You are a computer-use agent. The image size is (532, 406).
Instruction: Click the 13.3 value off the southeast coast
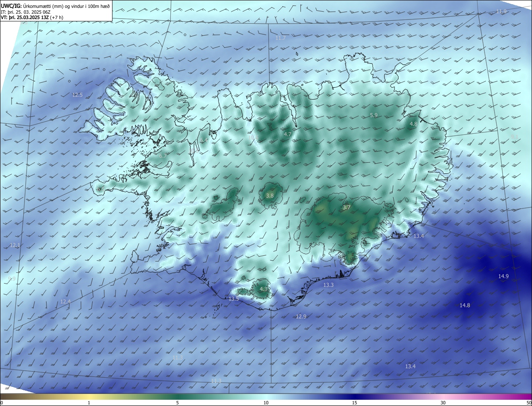pyautogui.click(x=328, y=285)
